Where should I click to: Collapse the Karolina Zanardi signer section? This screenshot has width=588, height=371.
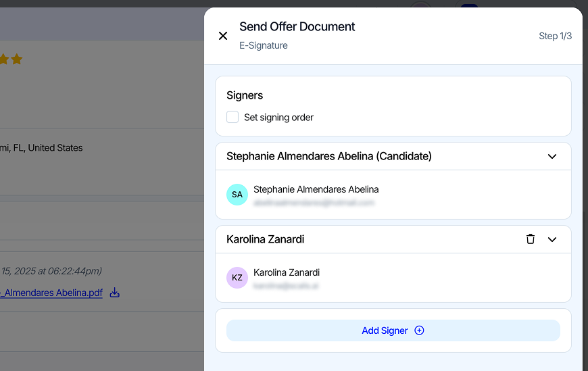pyautogui.click(x=552, y=239)
